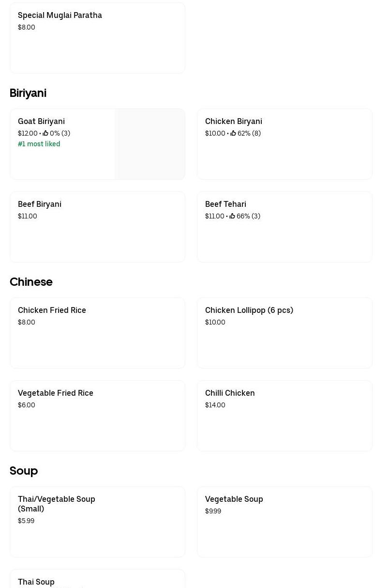Open the Beef Biryani item card
The height and width of the screenshot is (588, 389).
click(97, 227)
